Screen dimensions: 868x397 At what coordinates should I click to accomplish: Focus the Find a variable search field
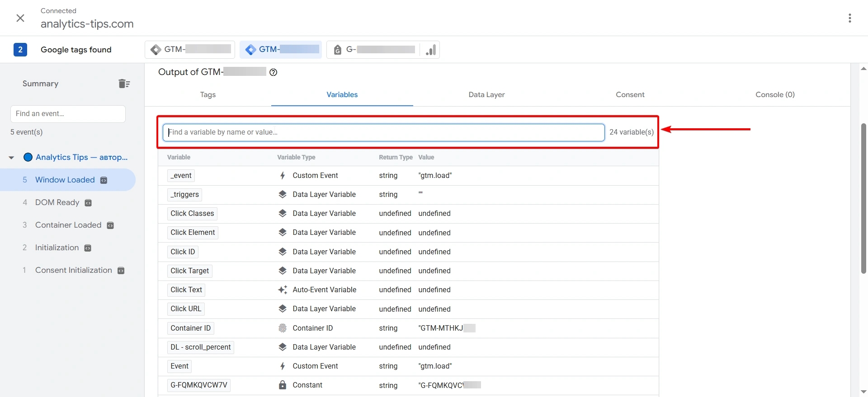pos(383,132)
